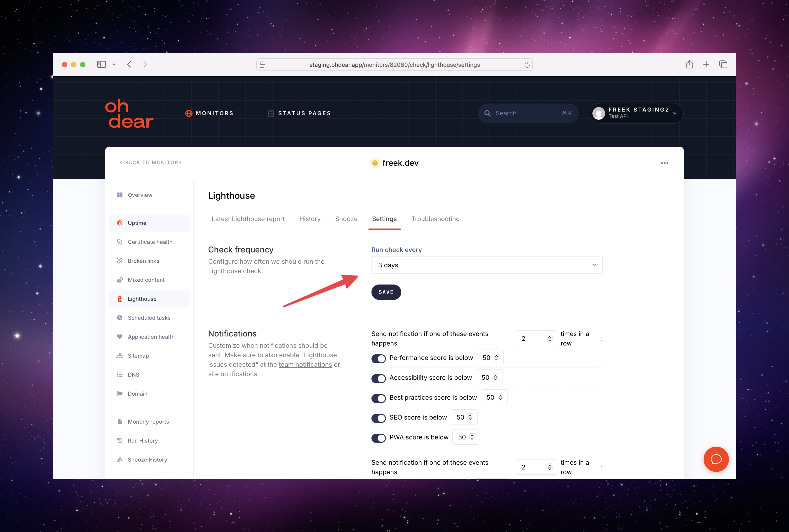Click stepper on PWA score value 50
Viewport: 789px width, 532px height.
pos(472,437)
